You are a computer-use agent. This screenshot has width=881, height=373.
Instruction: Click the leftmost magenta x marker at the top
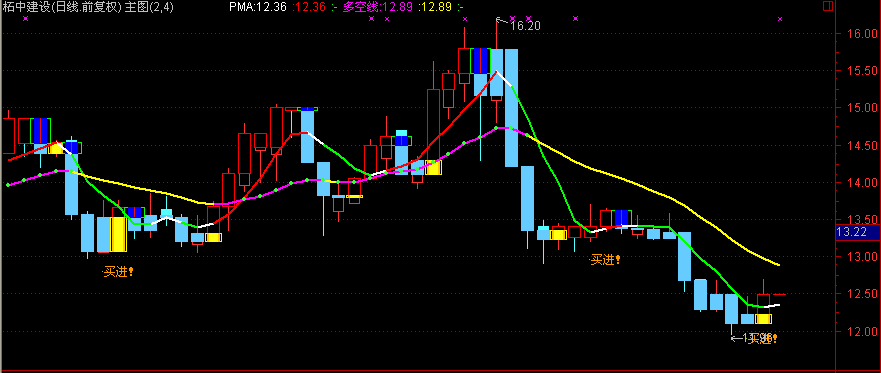pos(25,19)
